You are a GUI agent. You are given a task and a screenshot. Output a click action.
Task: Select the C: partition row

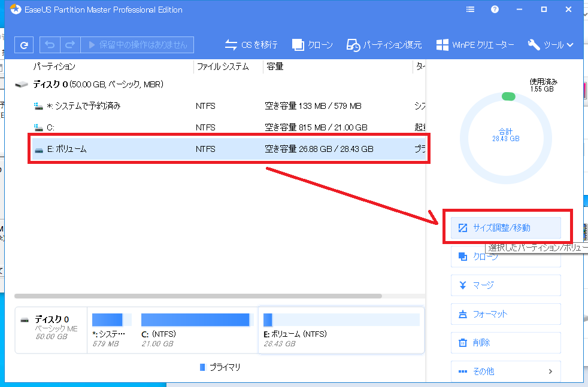pos(180,127)
